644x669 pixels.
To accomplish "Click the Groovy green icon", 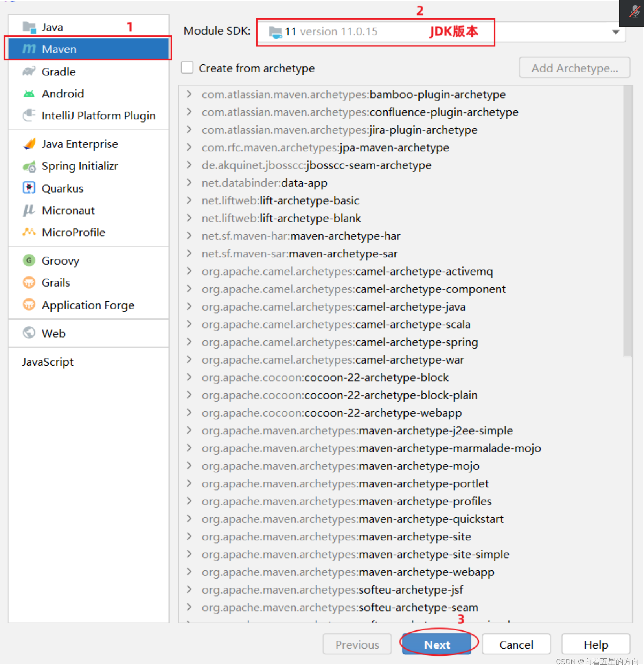I will click(x=29, y=260).
